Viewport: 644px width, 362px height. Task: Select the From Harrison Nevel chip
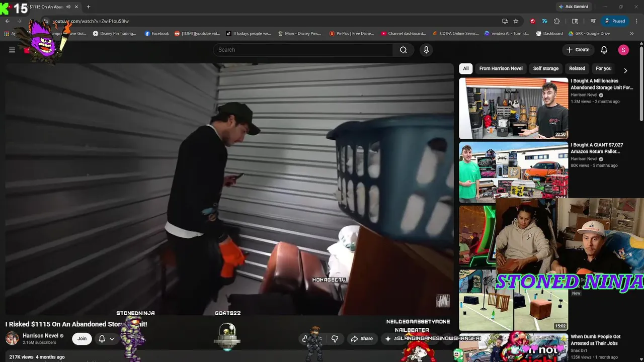tap(501, 68)
